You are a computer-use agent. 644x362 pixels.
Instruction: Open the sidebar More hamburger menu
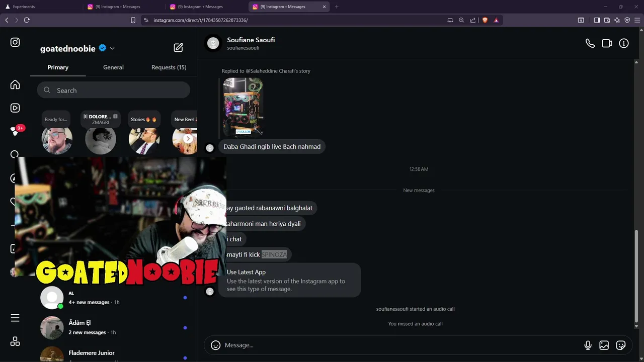(x=15, y=318)
